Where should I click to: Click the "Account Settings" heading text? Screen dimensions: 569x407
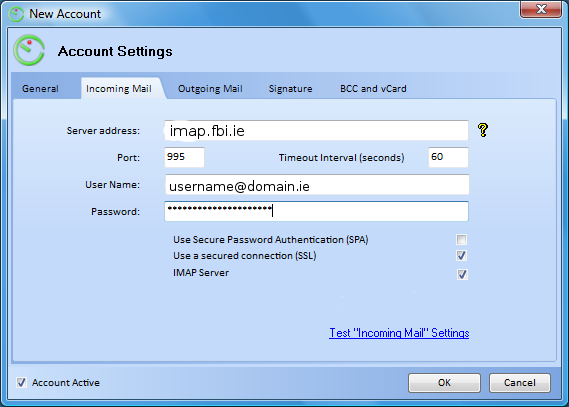point(115,51)
